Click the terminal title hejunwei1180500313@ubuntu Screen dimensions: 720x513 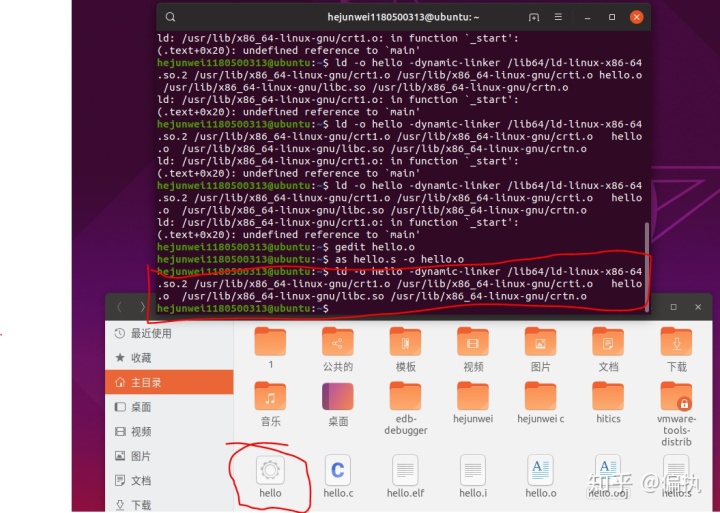pos(403,17)
